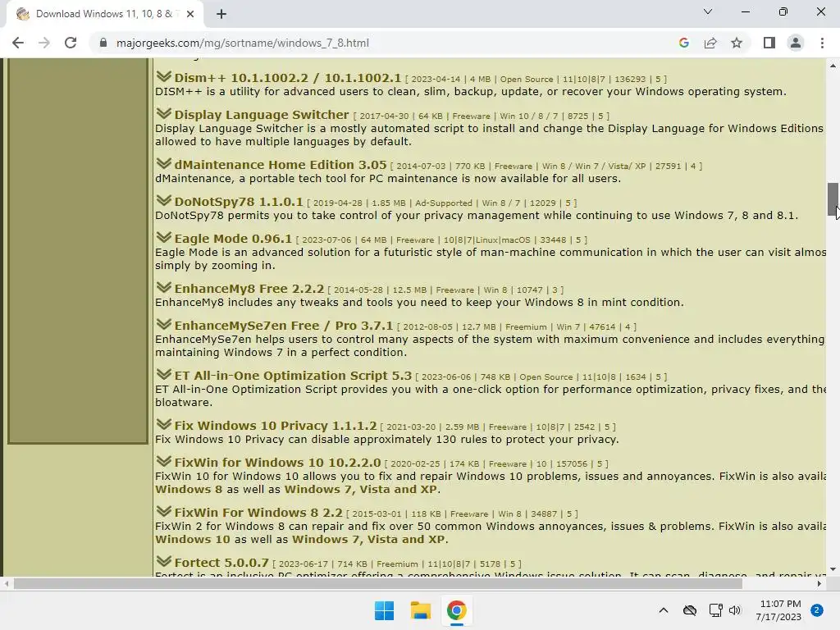This screenshot has width=840, height=630.
Task: Follow the bold 'Windows 8' link in FixWin 10 description
Action: (189, 489)
